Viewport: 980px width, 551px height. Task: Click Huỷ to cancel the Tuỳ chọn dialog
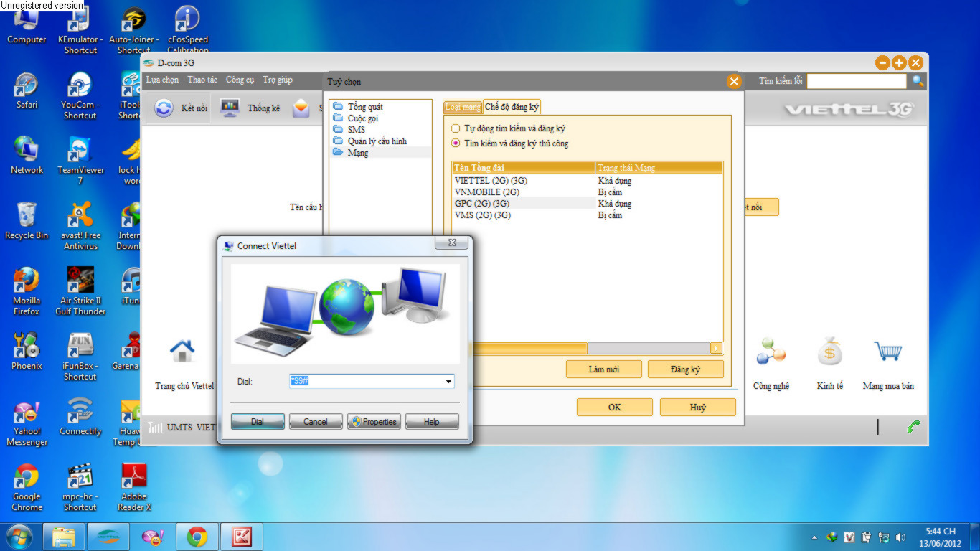[698, 407]
